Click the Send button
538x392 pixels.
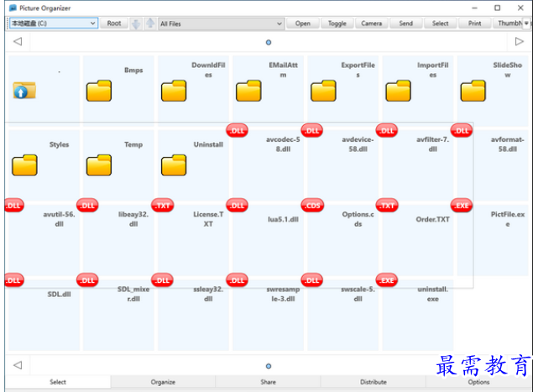coord(406,24)
